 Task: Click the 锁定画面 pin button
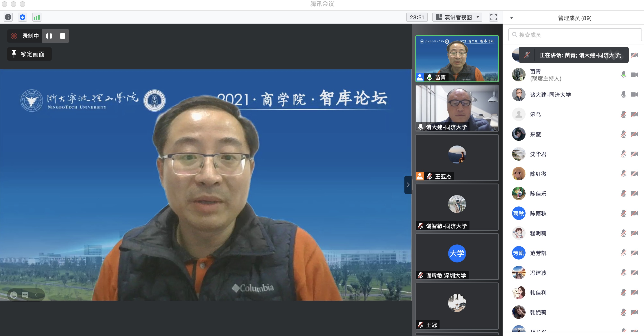29,54
